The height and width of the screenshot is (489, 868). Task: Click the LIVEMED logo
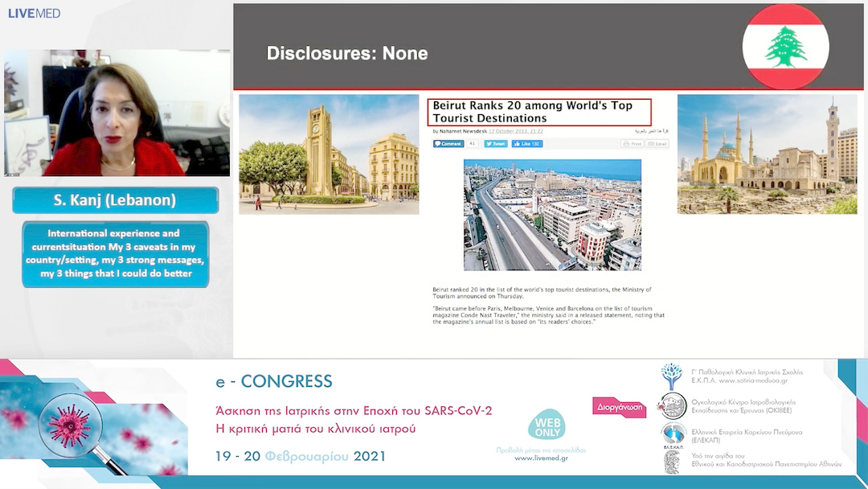click(35, 14)
